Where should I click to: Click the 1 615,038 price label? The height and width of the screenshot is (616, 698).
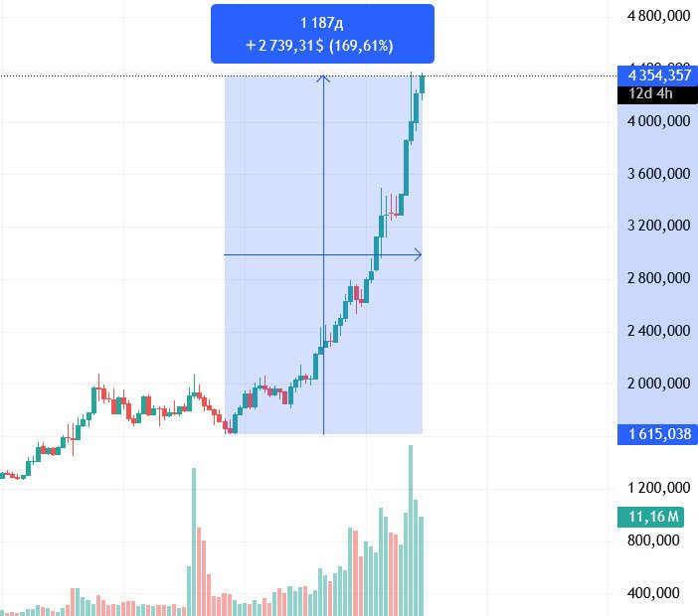pyautogui.click(x=659, y=434)
